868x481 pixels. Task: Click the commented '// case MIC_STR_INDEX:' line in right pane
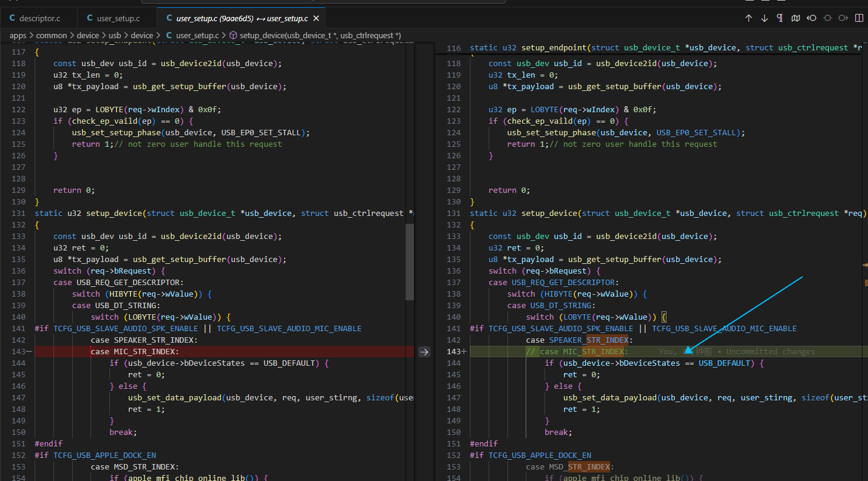coord(577,352)
